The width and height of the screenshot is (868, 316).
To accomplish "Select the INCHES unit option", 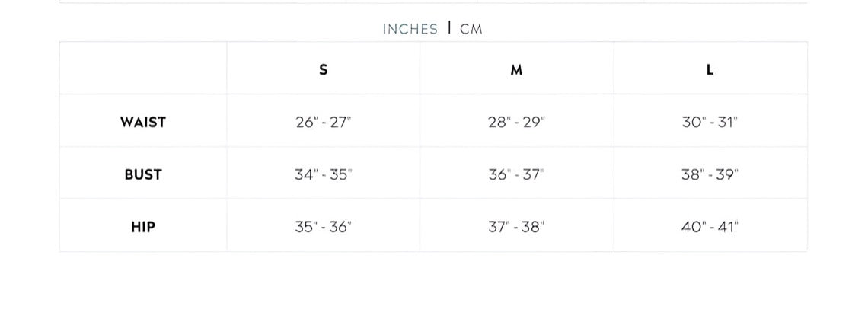I will [410, 29].
